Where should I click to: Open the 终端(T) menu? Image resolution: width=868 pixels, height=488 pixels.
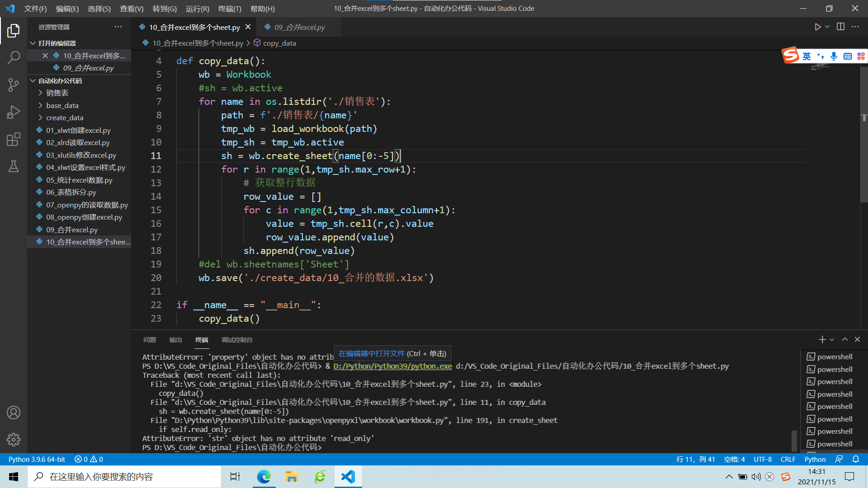(x=230, y=9)
